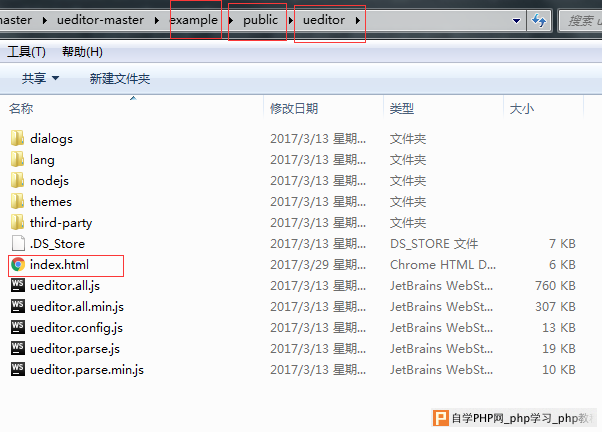Select the file name index.html

(59, 265)
